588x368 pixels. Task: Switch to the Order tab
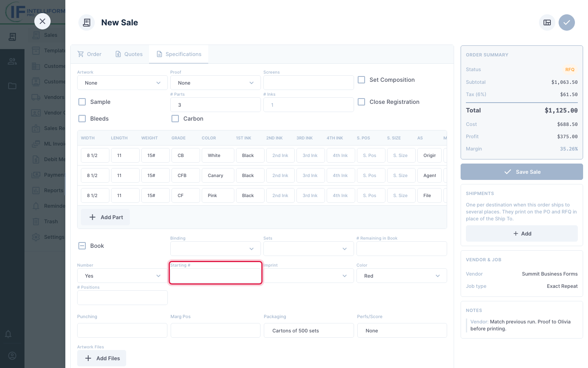coord(89,54)
